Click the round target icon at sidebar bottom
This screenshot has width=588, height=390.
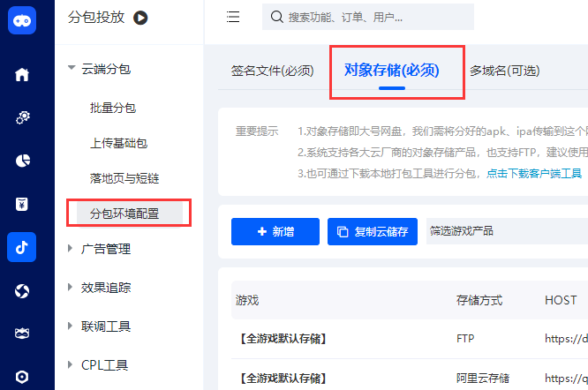pyautogui.click(x=22, y=377)
